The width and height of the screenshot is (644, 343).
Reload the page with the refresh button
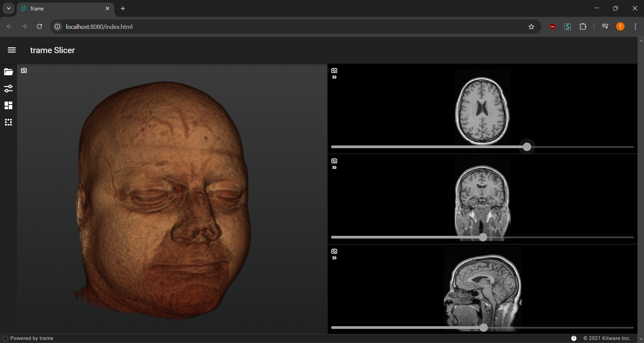[39, 27]
